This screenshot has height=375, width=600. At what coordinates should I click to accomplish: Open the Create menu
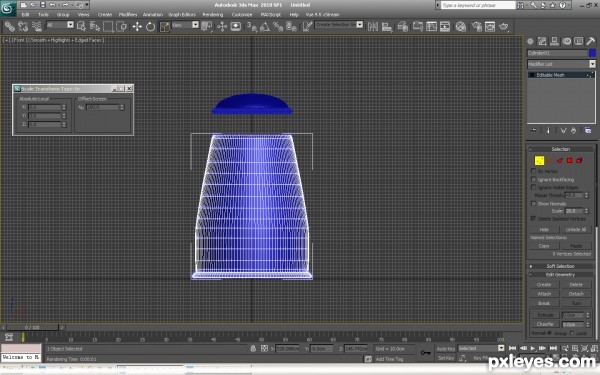pyautogui.click(x=104, y=15)
